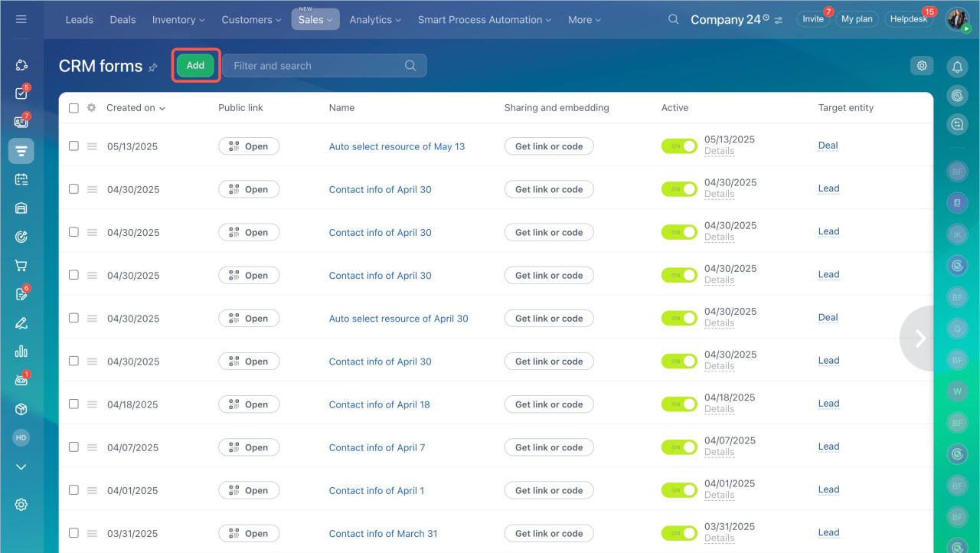Expand the Inventory dropdown menu
980x553 pixels.
178,20
